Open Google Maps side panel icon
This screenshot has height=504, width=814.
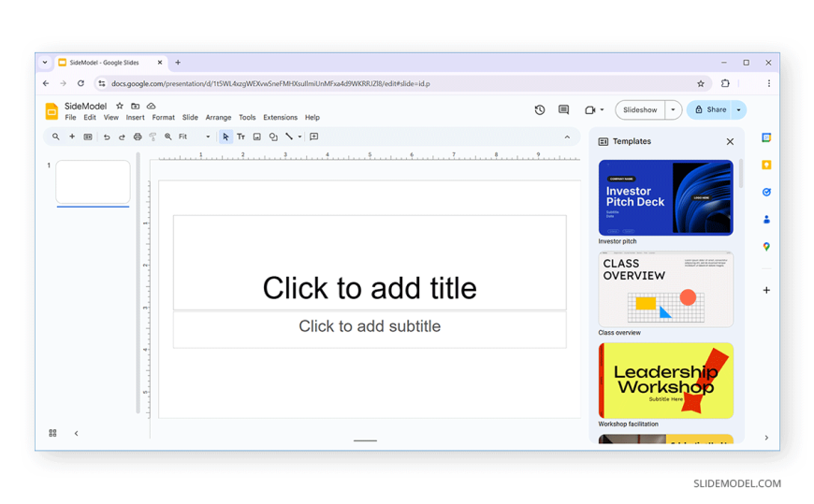pyautogui.click(x=766, y=247)
